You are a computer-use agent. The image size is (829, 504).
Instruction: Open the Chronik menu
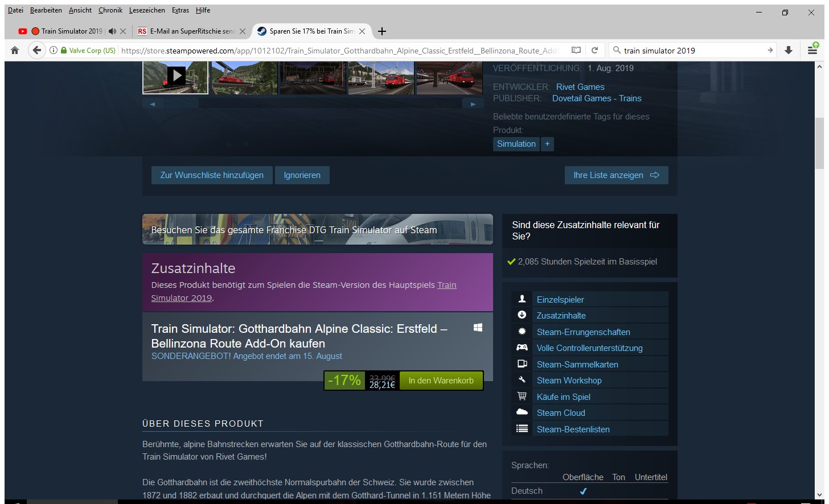[x=110, y=10]
